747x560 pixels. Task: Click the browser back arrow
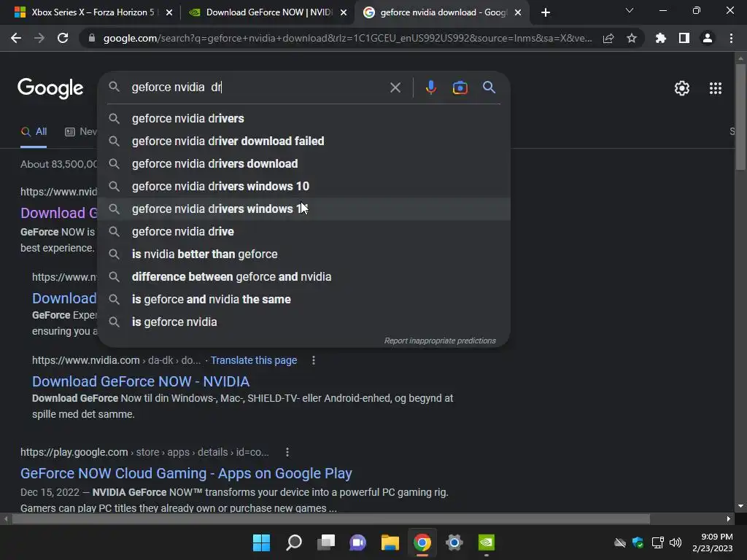[16, 38]
